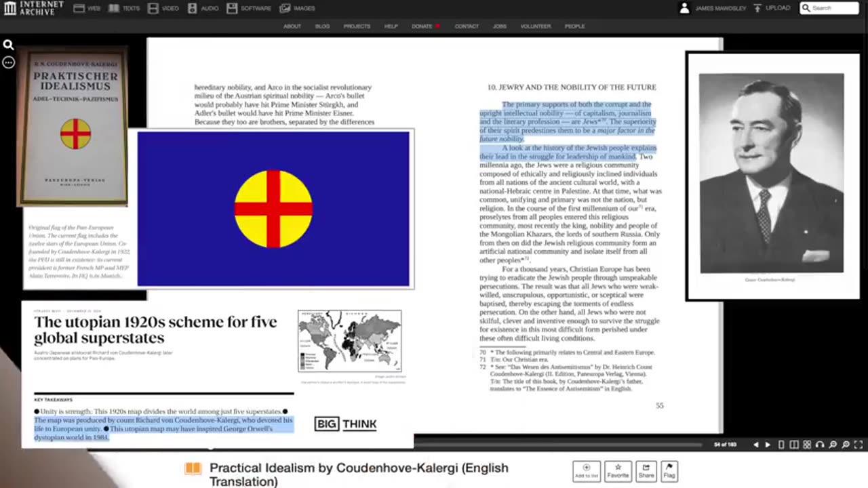Open the People menu link
The height and width of the screenshot is (488, 868).
574,26
